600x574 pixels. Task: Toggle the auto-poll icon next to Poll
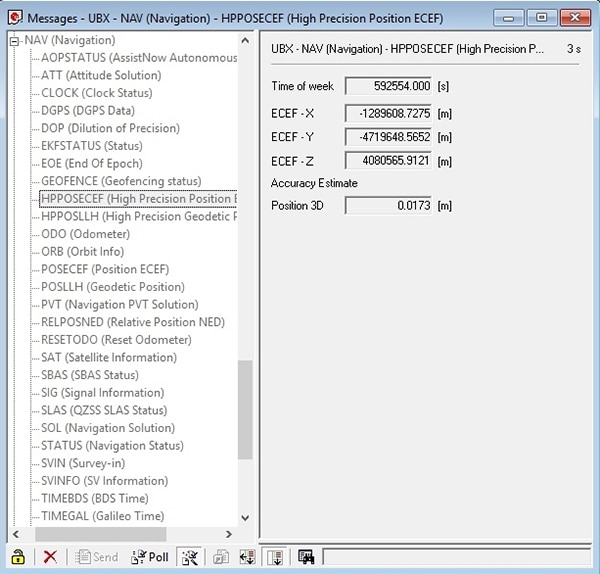(189, 557)
